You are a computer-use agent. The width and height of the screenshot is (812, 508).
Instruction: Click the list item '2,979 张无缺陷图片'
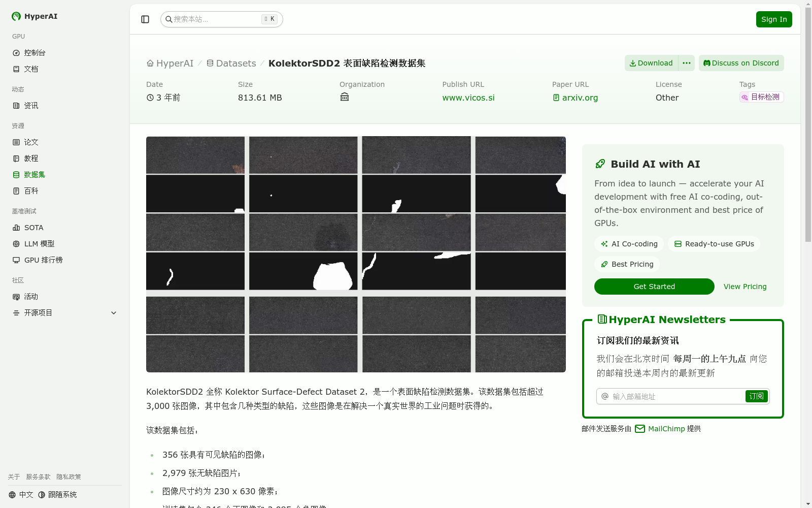[201, 473]
